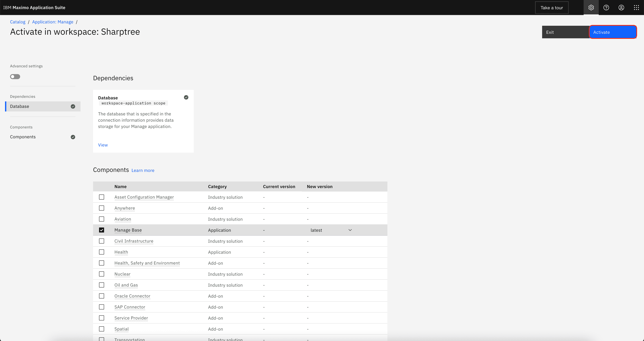Check the Oil and Gas checkbox
Screen dimensions: 644x341
pyautogui.click(x=102, y=285)
